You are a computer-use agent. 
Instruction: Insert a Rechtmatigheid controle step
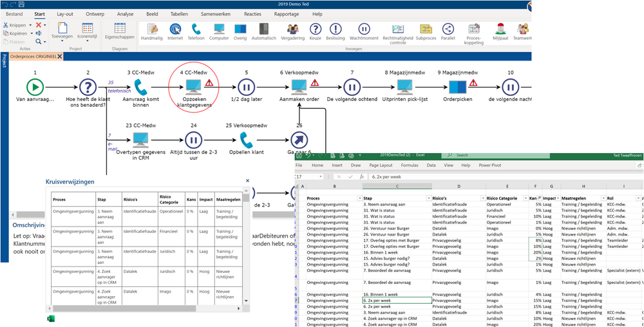pos(397,33)
